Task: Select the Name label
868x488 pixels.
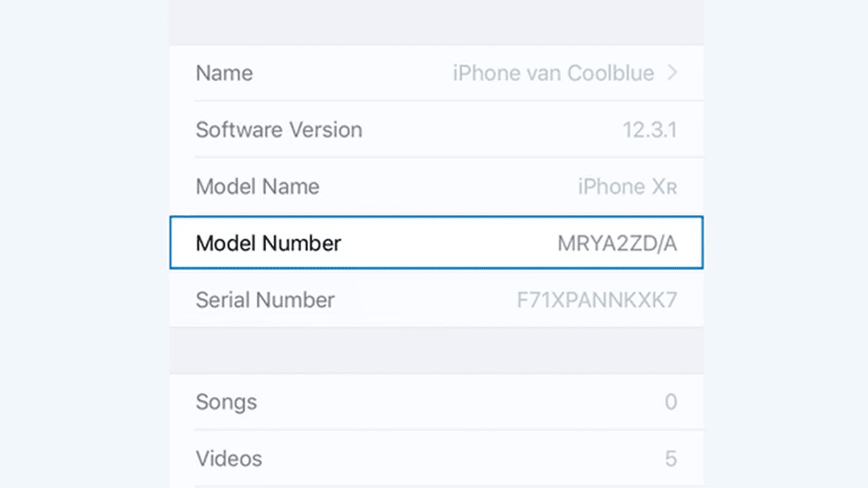Action: 224,73
